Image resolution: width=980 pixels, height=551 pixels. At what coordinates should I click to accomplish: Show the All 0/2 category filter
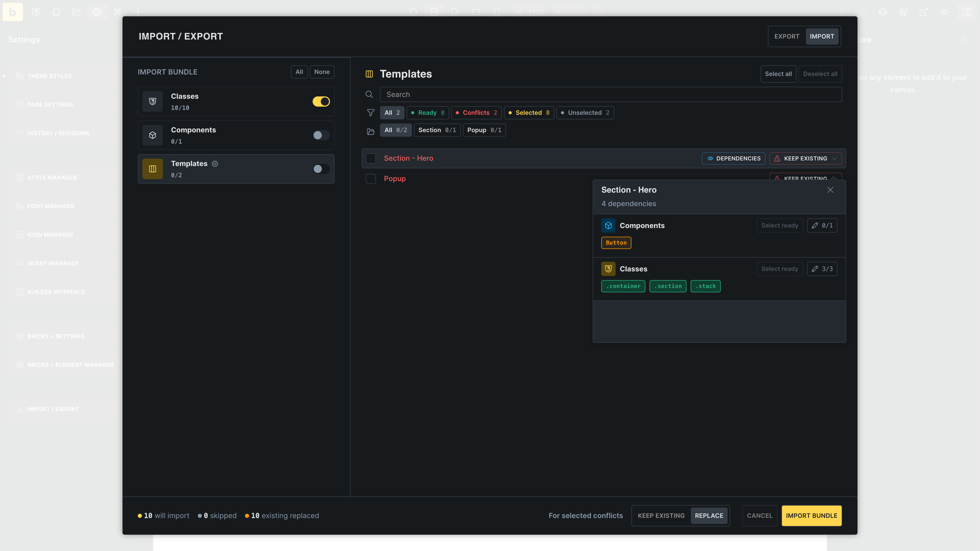[x=396, y=130]
